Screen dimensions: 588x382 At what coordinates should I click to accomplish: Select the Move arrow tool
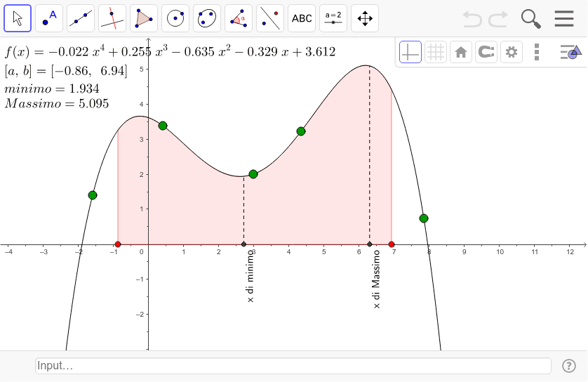tap(18, 18)
